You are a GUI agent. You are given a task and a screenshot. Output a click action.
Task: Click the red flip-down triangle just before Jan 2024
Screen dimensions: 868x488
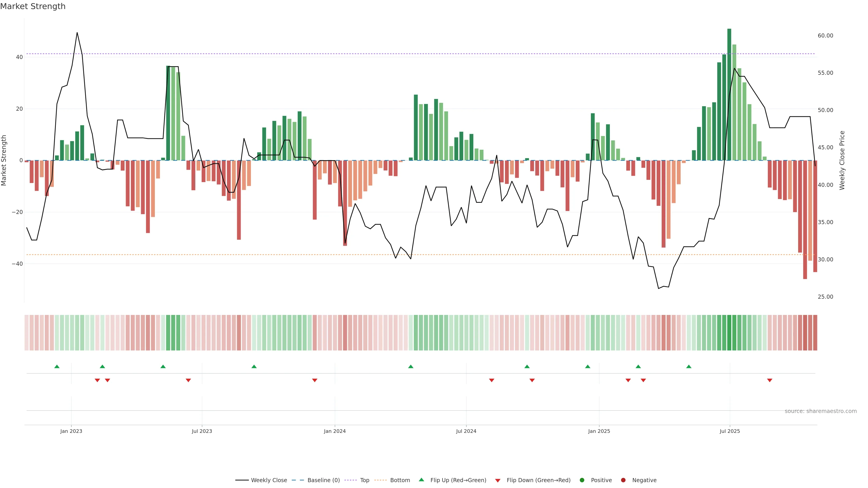point(315,380)
